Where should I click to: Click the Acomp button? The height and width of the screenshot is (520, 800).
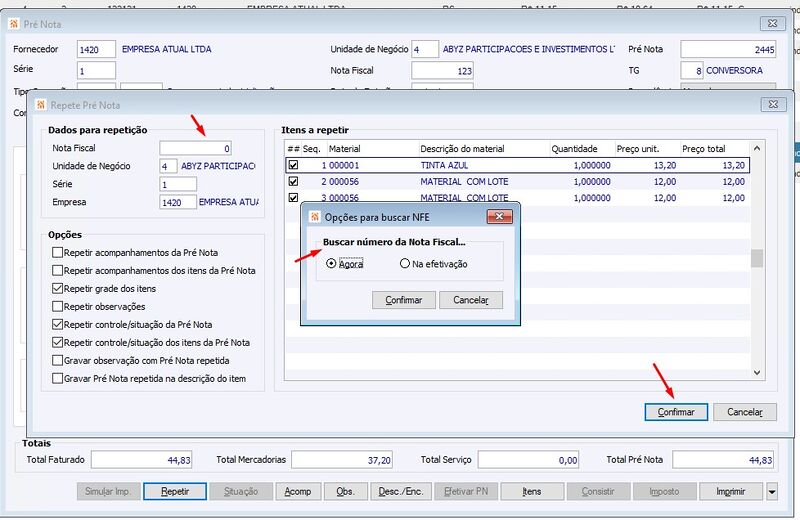pyautogui.click(x=298, y=491)
